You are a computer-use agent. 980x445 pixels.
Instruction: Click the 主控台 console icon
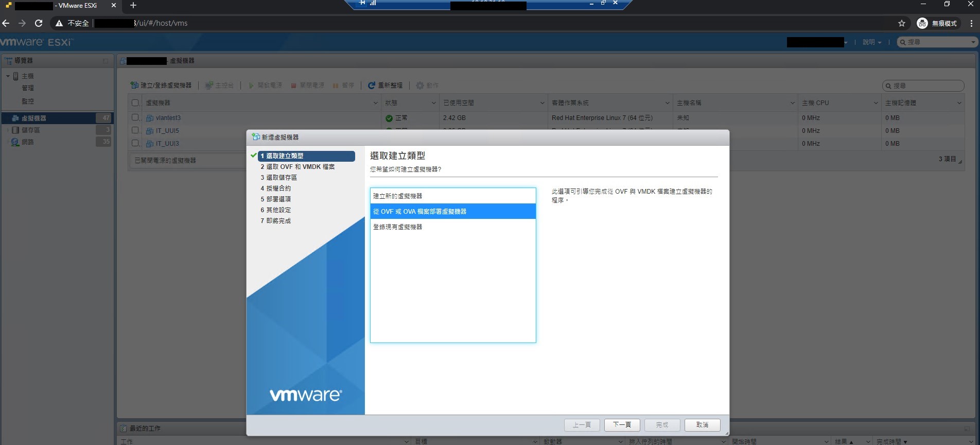pyautogui.click(x=208, y=85)
